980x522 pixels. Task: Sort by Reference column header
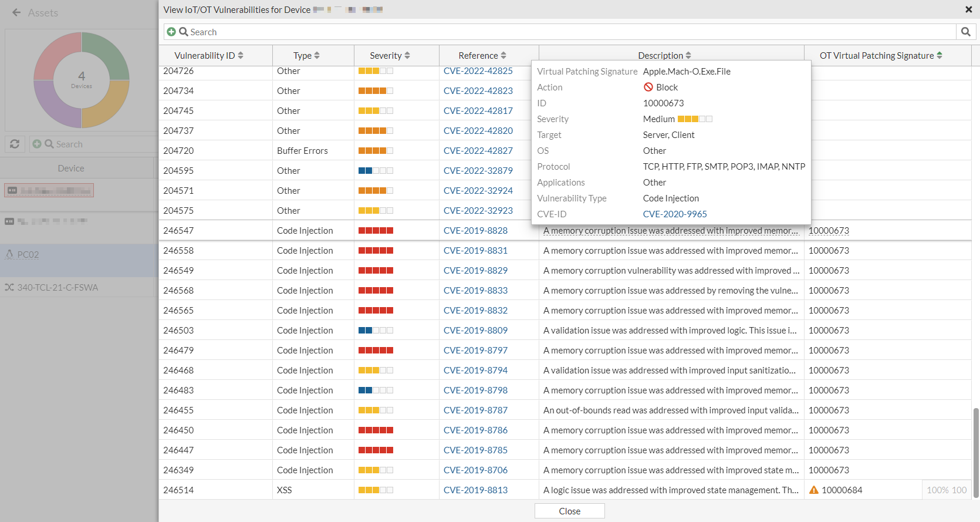click(482, 55)
